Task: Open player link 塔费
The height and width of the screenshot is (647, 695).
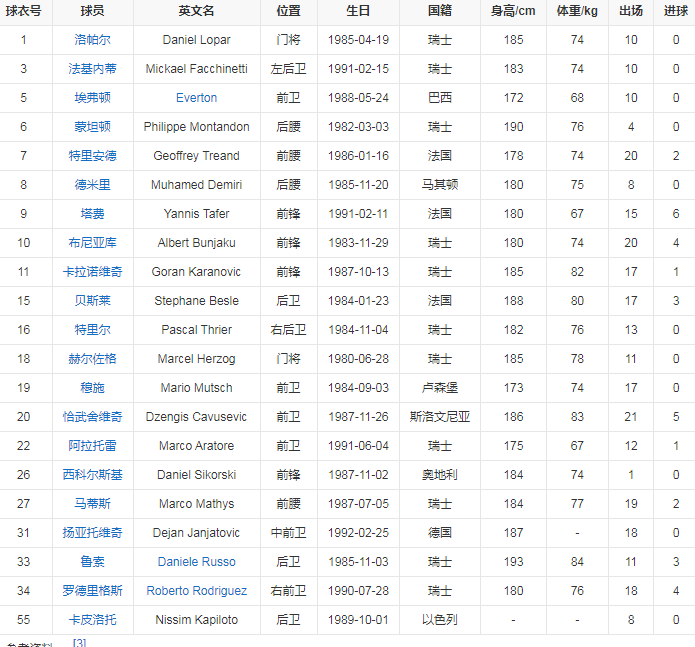Action: tap(92, 214)
